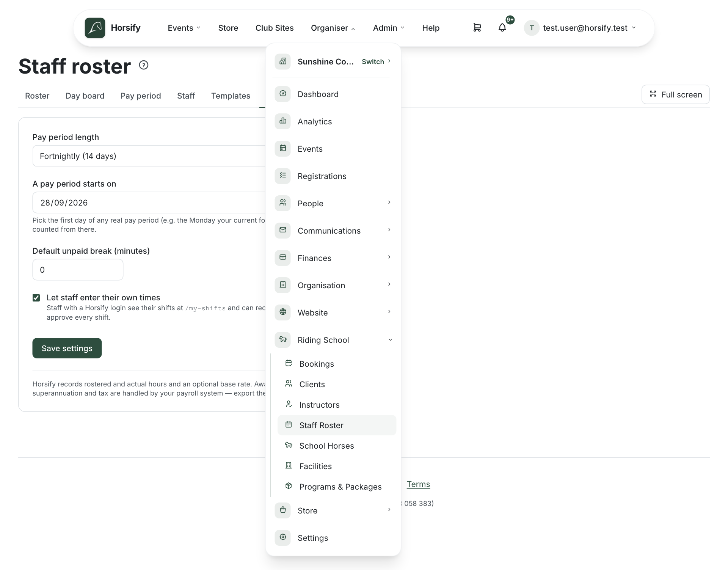The width and height of the screenshot is (728, 570).
Task: Click the Switch organisation link
Action: pos(376,61)
